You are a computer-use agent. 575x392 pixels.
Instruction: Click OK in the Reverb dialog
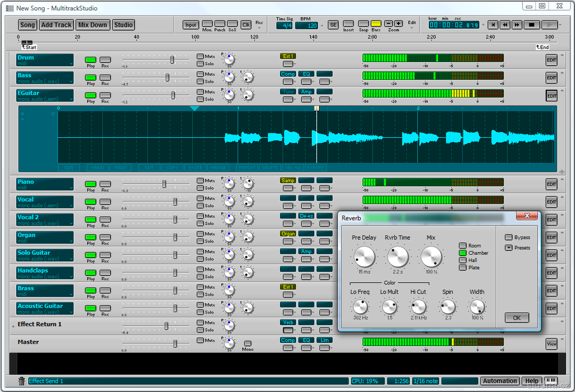coord(517,318)
